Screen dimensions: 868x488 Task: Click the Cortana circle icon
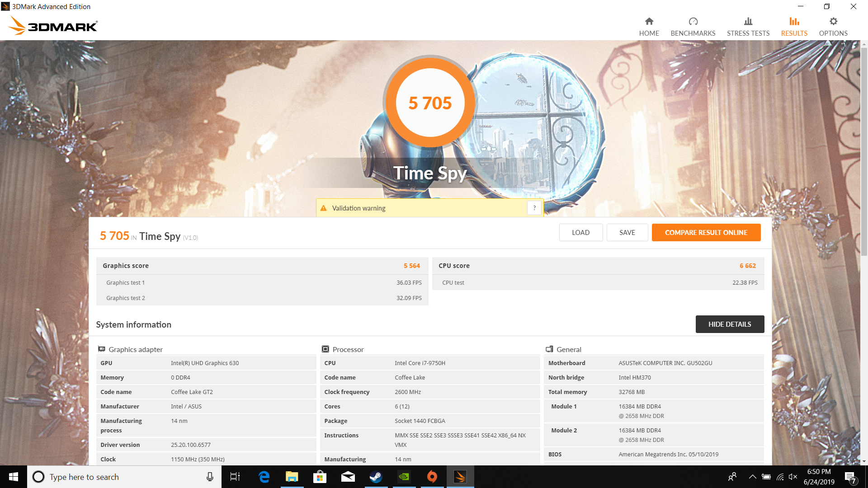(x=38, y=477)
